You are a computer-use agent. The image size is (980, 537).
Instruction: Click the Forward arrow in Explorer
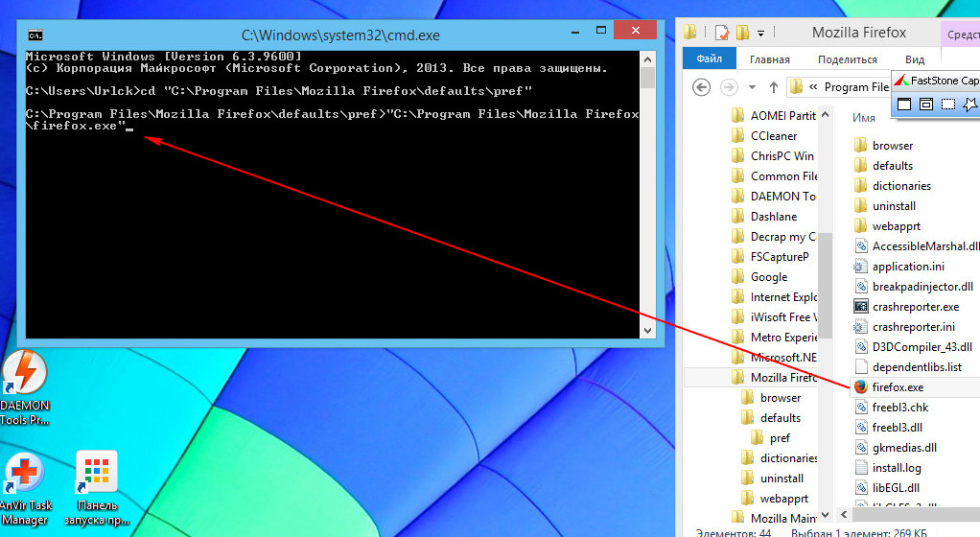coord(729,87)
